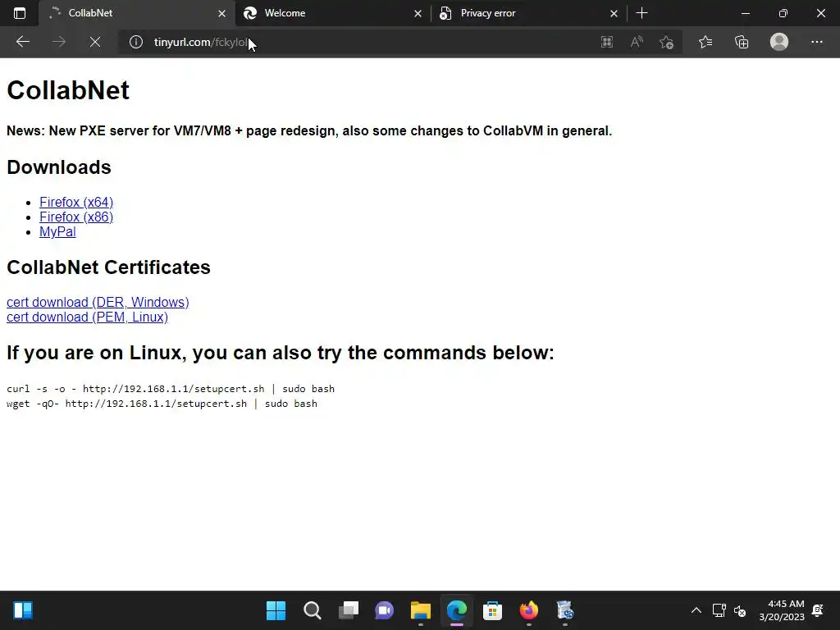Click the Downloads heading

click(59, 167)
